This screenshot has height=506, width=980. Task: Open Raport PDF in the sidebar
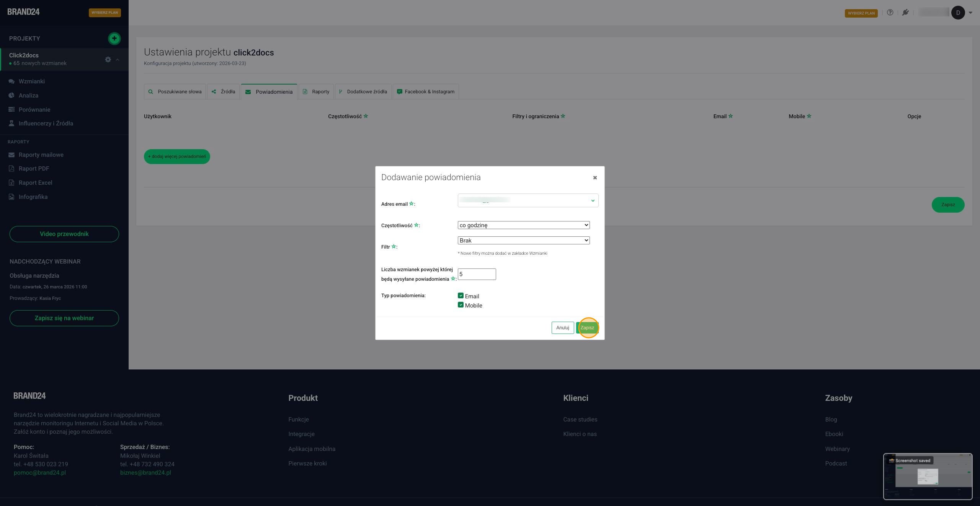(x=34, y=169)
